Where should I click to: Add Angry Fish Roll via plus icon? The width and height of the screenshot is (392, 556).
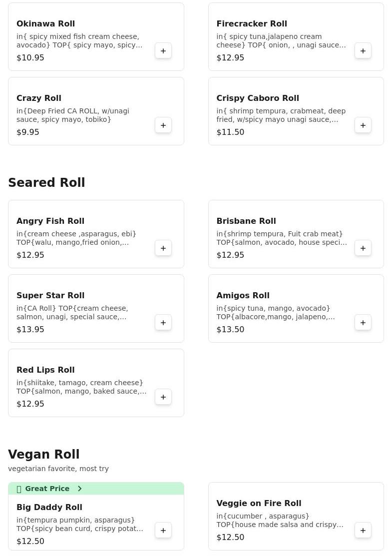coord(163,248)
